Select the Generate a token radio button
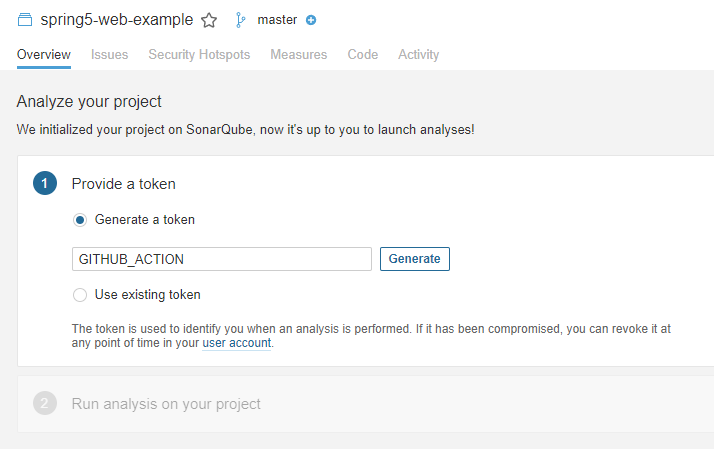This screenshot has width=714, height=449. pyautogui.click(x=80, y=220)
